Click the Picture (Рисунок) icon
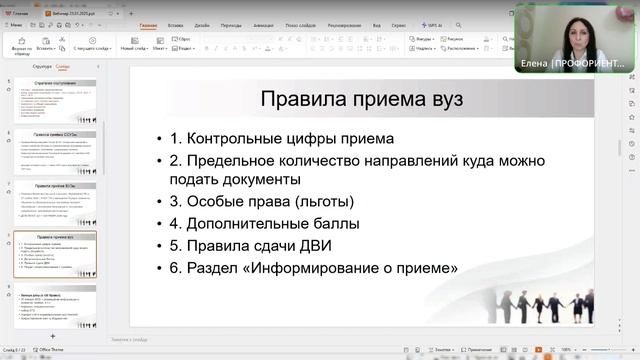The width and height of the screenshot is (640, 360). point(443,39)
